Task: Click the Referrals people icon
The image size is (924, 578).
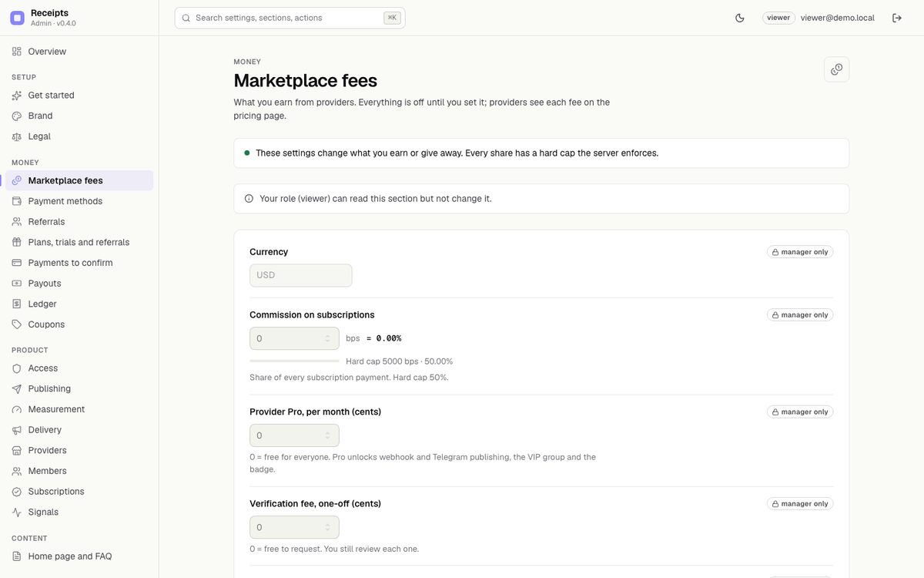Action: 17,222
